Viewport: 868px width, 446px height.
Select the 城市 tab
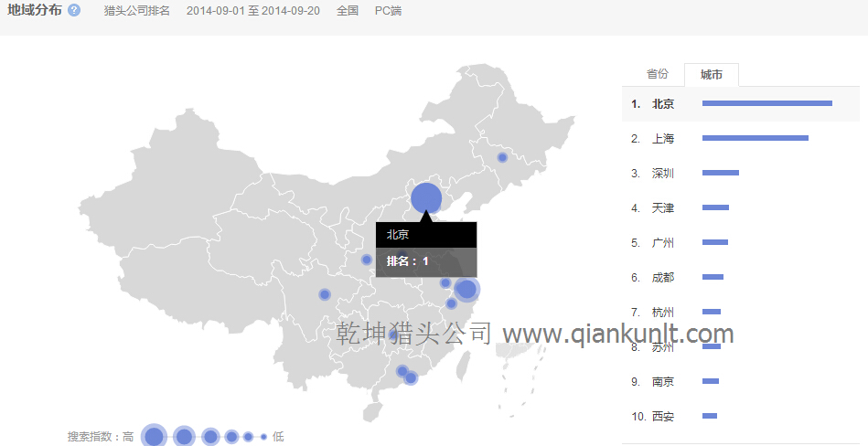tap(711, 75)
